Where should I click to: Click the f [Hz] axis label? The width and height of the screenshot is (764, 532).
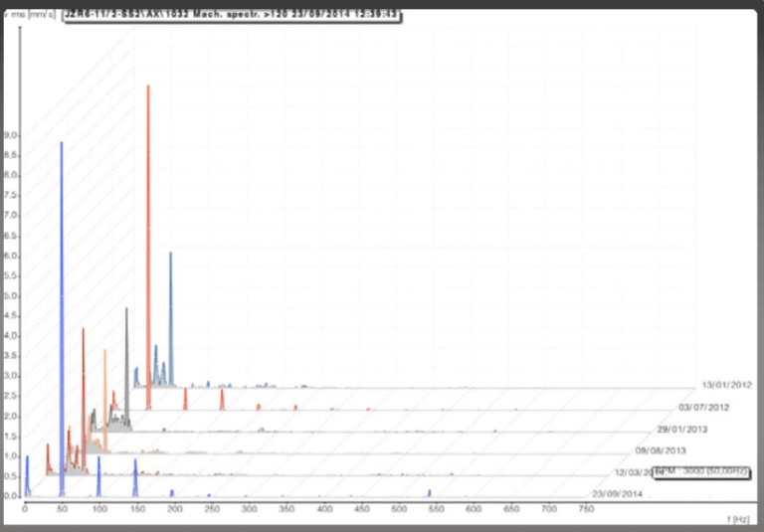(x=742, y=519)
